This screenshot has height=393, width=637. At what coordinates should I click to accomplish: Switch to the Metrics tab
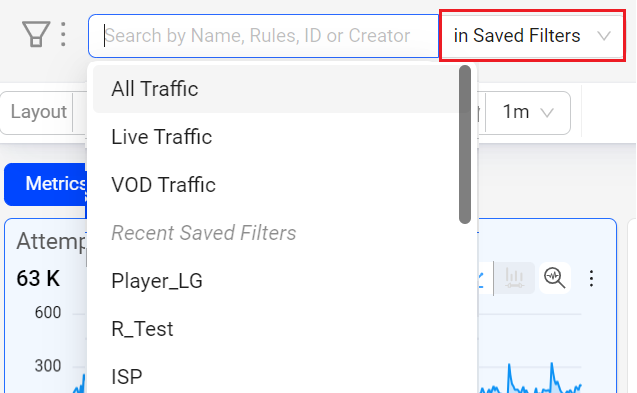click(46, 184)
